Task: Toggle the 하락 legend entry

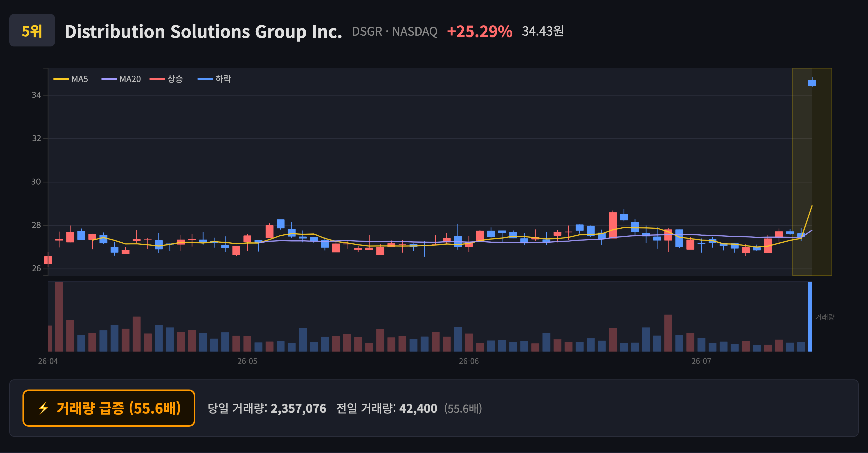Action: click(214, 79)
